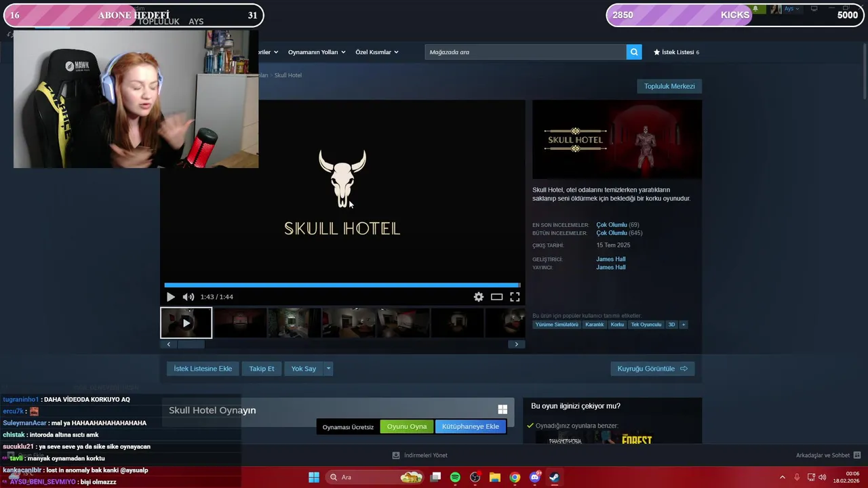The image size is (868, 488).
Task: Open Friends and Chat icon
Action: (857, 455)
